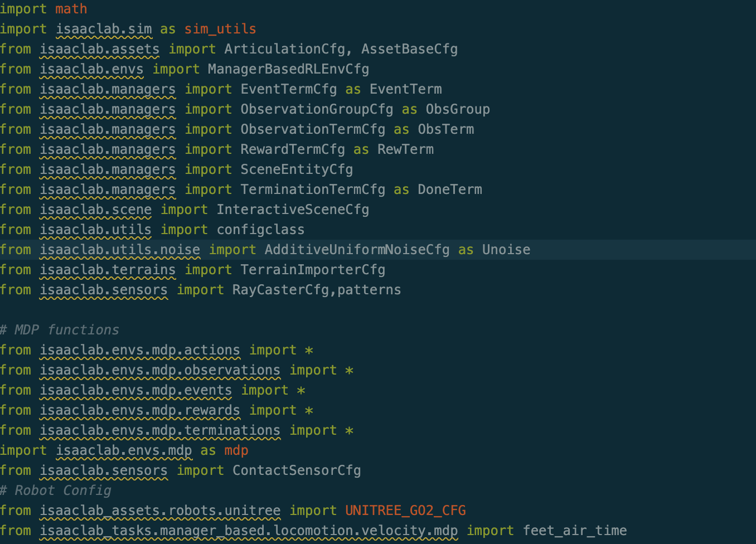Click the '# MDP functions' comment
The height and width of the screenshot is (544, 756).
[60, 330]
